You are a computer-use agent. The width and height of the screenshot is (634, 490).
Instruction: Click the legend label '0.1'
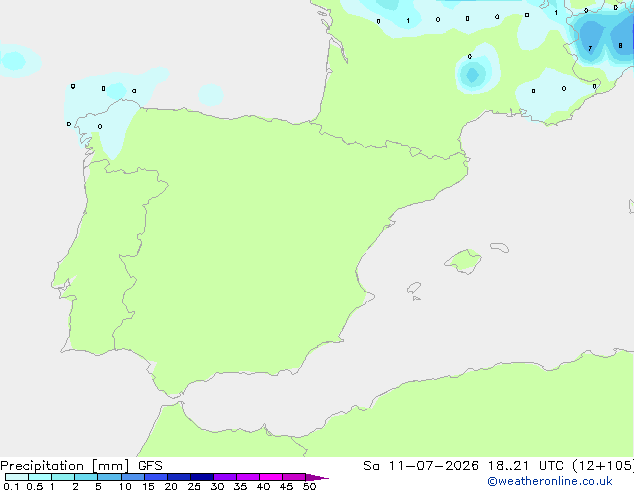click(x=11, y=486)
